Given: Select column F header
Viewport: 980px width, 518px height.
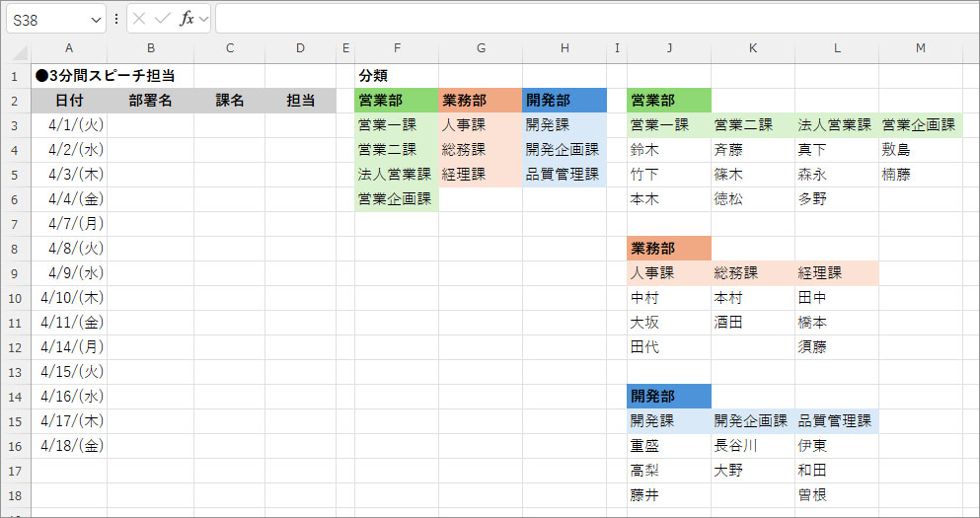Looking at the screenshot, I should tap(397, 48).
